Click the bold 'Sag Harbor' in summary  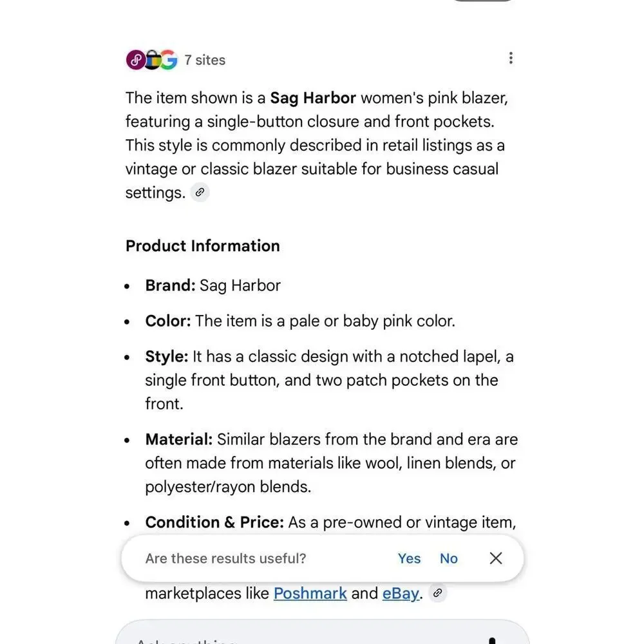click(313, 98)
